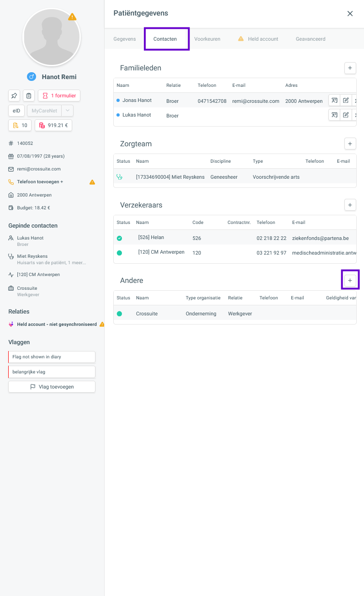Open contact card icon for Lukas Hanot
364x596 pixels.
click(334, 115)
